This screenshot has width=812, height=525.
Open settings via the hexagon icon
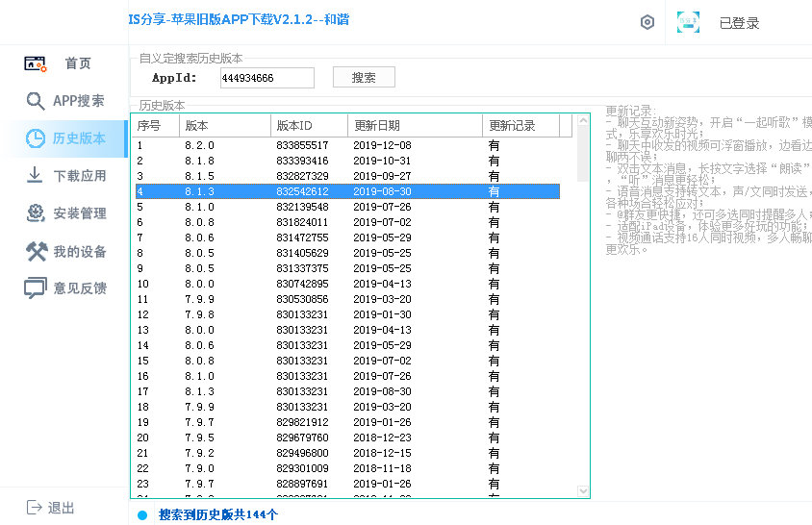coord(647,23)
